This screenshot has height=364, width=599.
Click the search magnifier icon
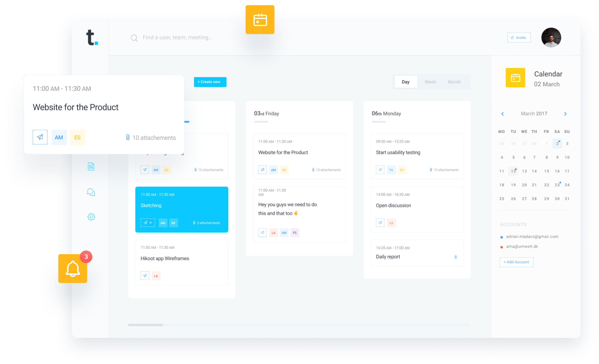(134, 38)
